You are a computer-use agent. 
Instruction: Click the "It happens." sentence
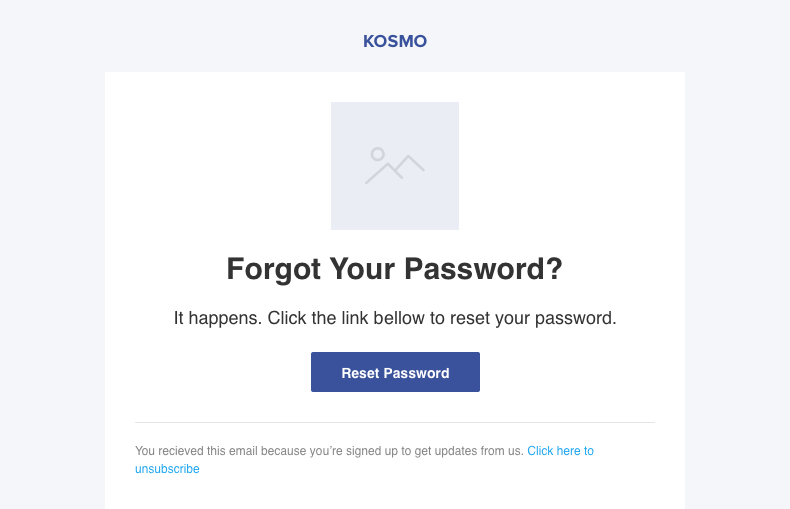pos(217,319)
